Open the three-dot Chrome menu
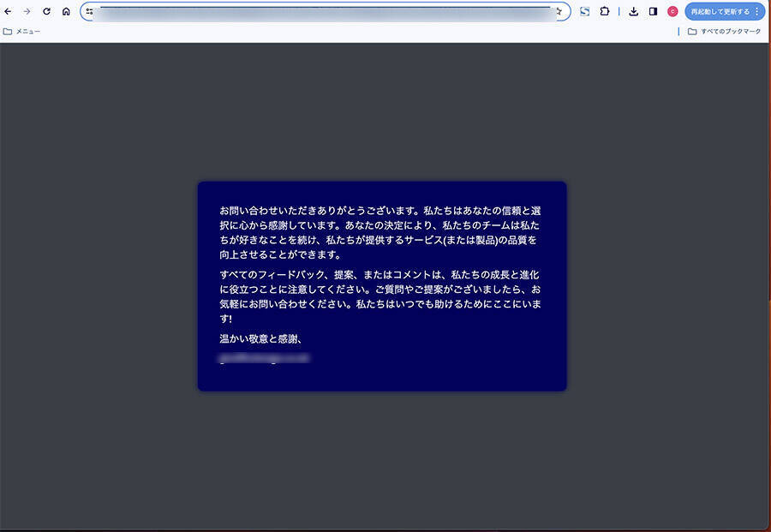This screenshot has width=771, height=532. 758,11
